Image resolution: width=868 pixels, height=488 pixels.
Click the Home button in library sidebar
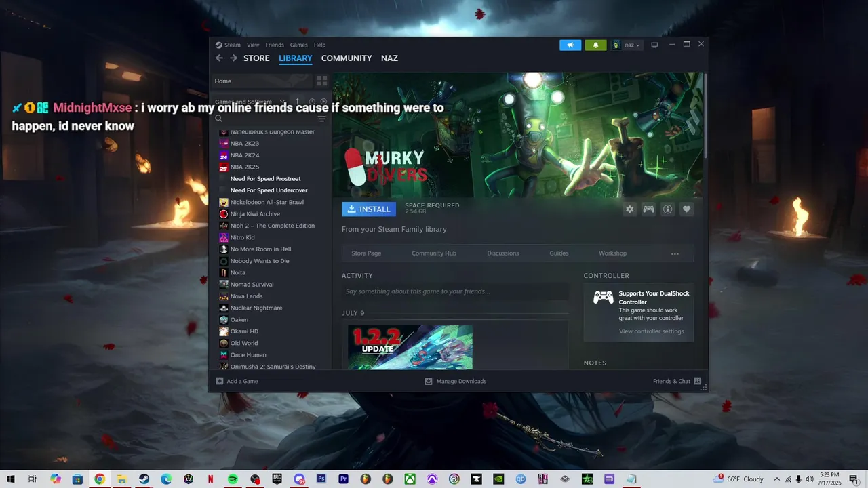point(262,81)
